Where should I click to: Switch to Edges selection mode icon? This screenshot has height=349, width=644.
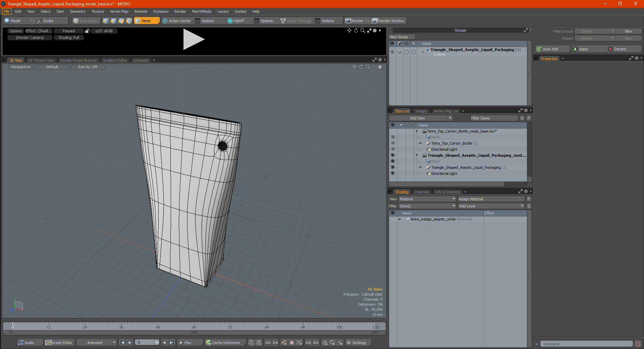pos(113,21)
